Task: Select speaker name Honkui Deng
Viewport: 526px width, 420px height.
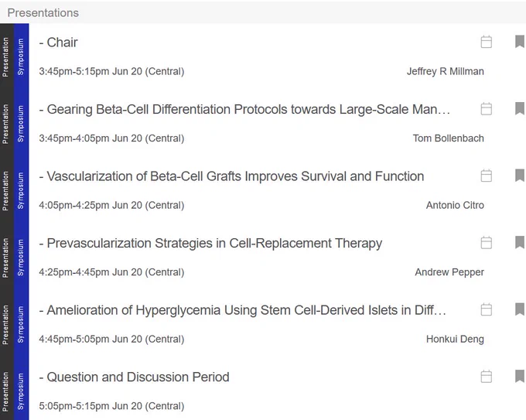Action: [x=455, y=339]
